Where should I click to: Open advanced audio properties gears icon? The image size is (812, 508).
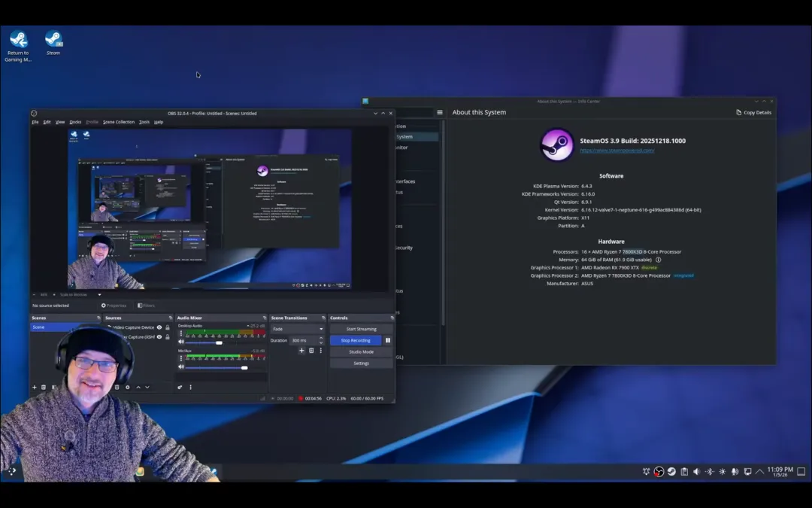180,388
